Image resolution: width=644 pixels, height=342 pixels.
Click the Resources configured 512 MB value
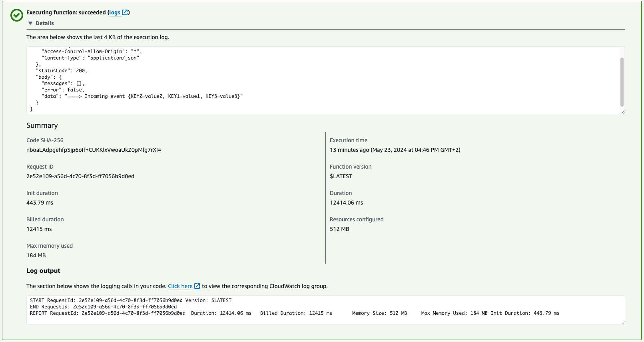(x=339, y=229)
